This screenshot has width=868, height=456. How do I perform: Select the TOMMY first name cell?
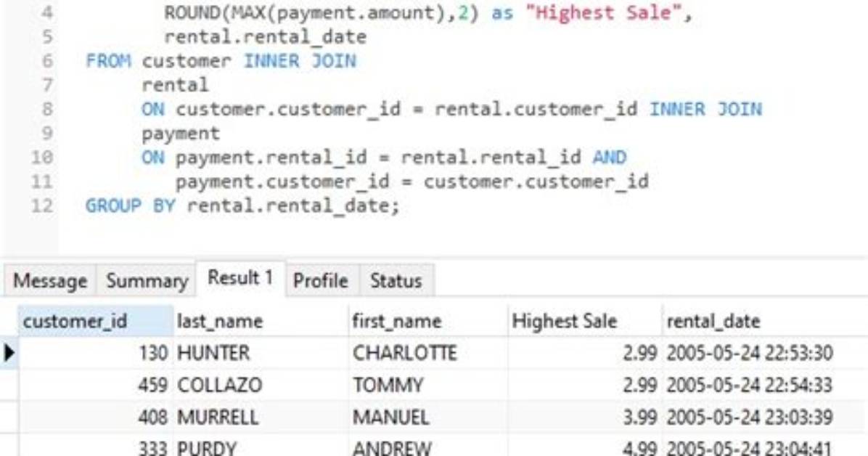pyautogui.click(x=428, y=385)
